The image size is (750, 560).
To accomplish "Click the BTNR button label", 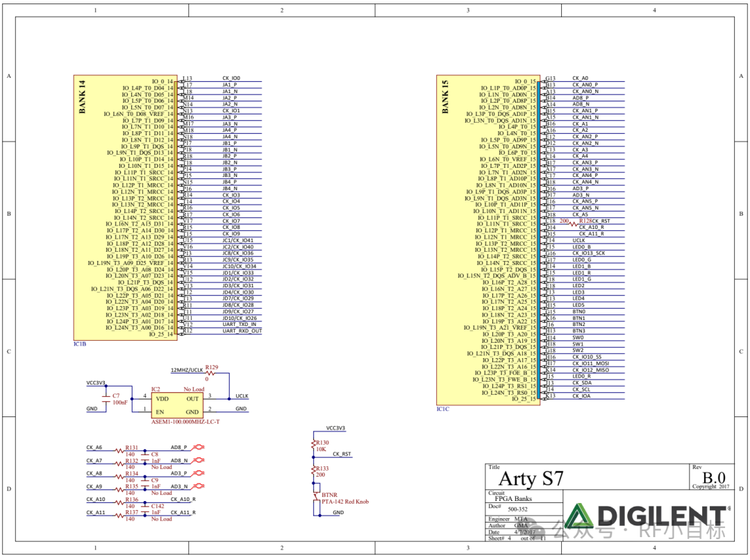I will pyautogui.click(x=330, y=495).
